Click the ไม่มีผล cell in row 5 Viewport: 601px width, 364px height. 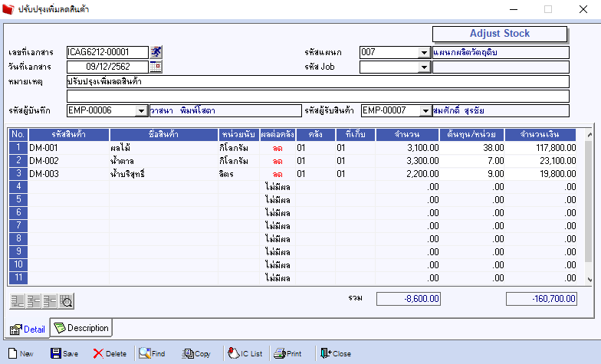[278, 200]
